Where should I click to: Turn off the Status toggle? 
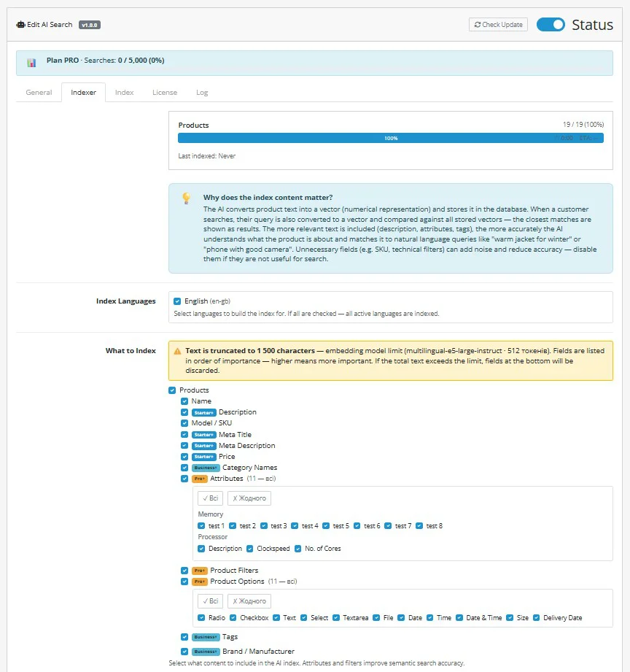pos(551,24)
